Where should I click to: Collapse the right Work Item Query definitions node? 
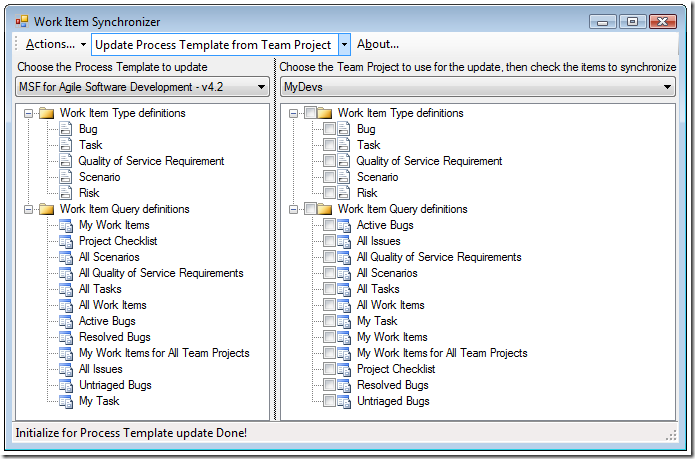[293, 209]
